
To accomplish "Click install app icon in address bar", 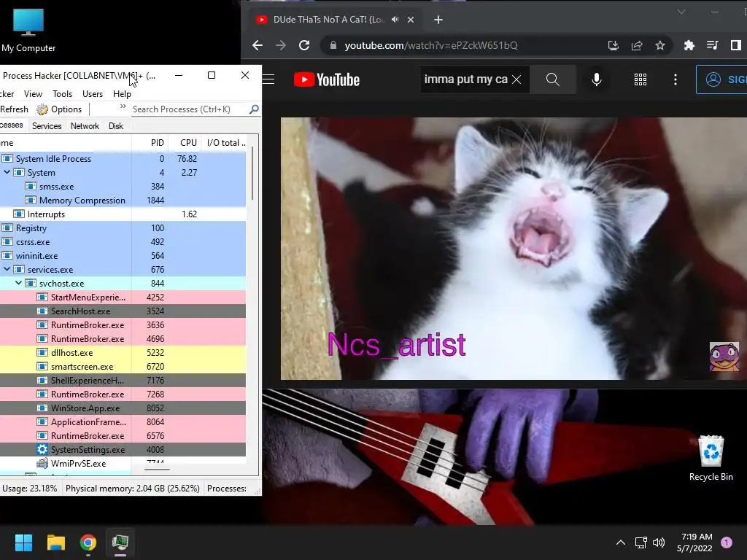I will (x=613, y=45).
